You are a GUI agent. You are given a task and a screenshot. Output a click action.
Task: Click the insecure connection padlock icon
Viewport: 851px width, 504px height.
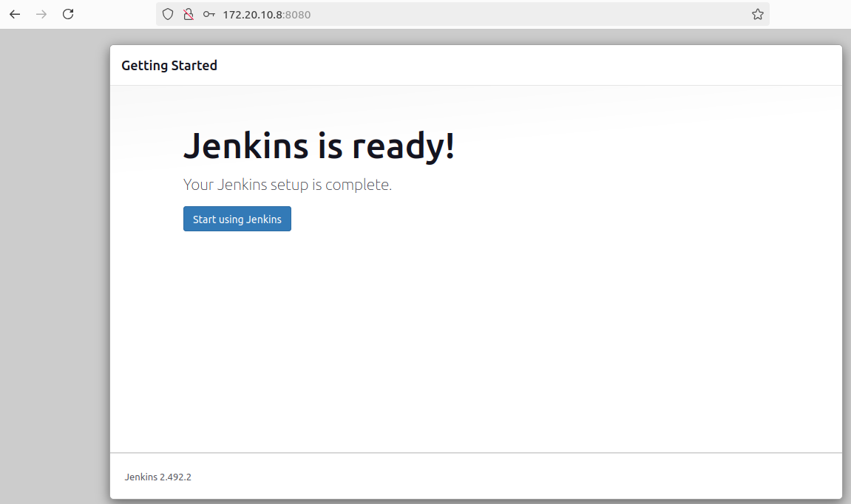189,15
